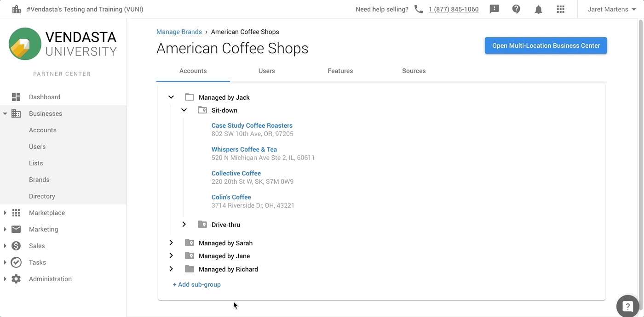Image resolution: width=644 pixels, height=317 pixels.
Task: Click the Tasks checkmark icon
Action: point(16,262)
